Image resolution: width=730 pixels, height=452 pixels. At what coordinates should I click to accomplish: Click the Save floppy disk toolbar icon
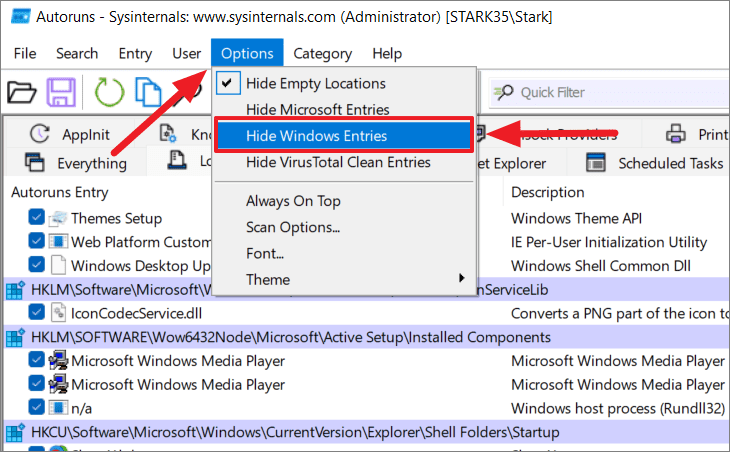61,92
